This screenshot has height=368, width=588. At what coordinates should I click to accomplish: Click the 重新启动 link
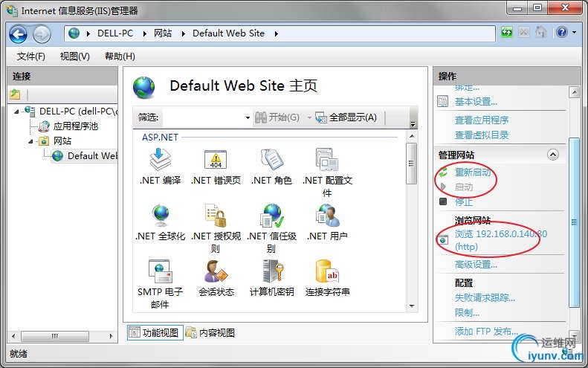pos(473,172)
